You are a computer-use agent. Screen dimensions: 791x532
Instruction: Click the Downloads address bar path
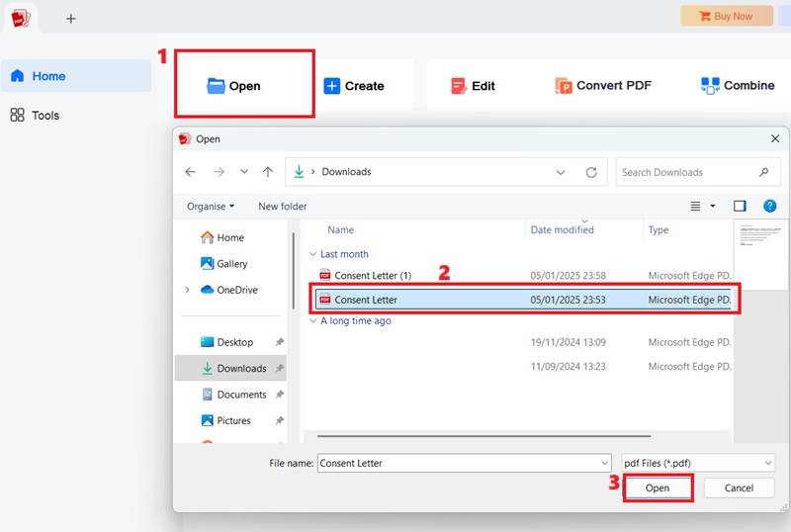[346, 172]
